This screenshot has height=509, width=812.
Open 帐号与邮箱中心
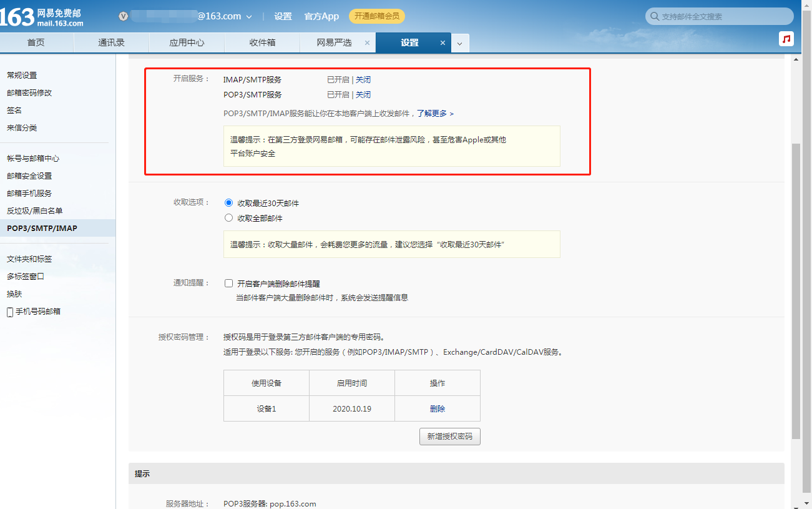point(33,159)
